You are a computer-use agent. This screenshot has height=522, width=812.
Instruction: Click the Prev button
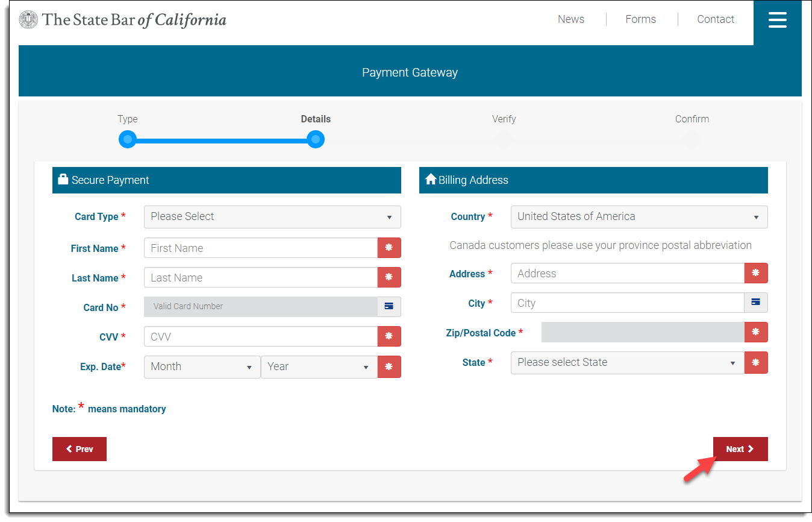click(x=80, y=449)
